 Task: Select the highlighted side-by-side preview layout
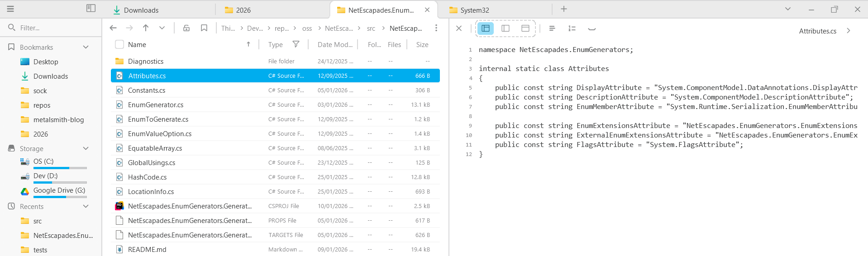[x=486, y=28]
